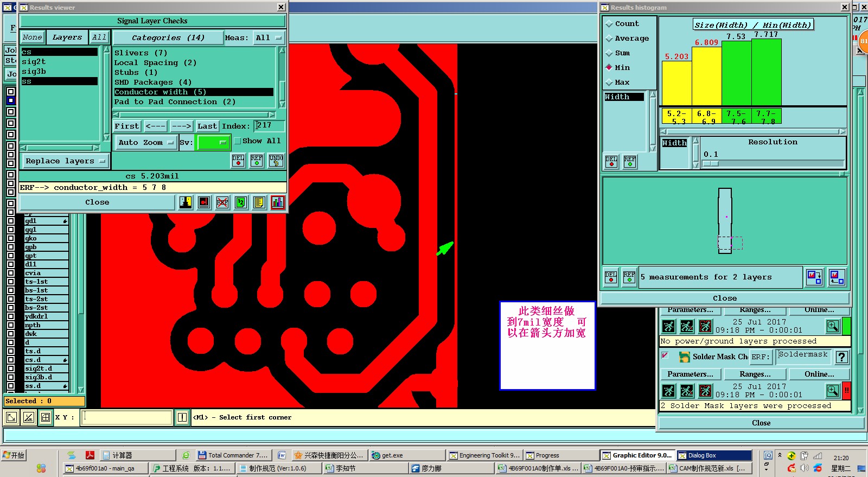
Task: Click the last red-blue transfer icon in histogram window
Action: point(837,277)
